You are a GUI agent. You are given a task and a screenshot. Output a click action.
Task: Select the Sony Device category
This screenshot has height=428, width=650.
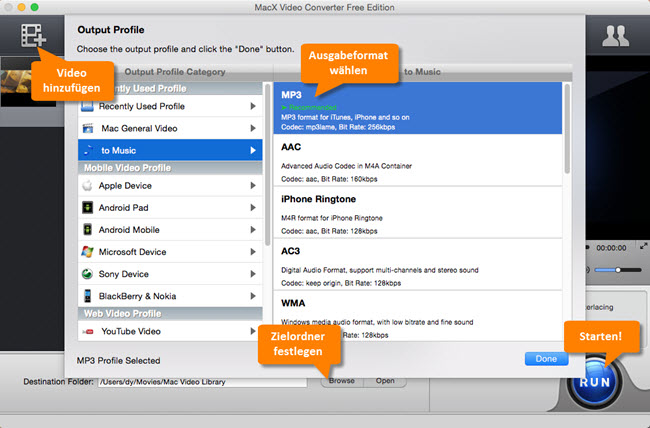pyautogui.click(x=170, y=274)
